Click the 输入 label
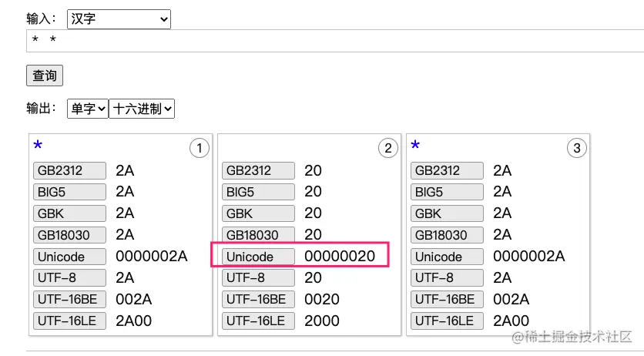Image resolution: width=644 pixels, height=356 pixels. click(x=41, y=19)
